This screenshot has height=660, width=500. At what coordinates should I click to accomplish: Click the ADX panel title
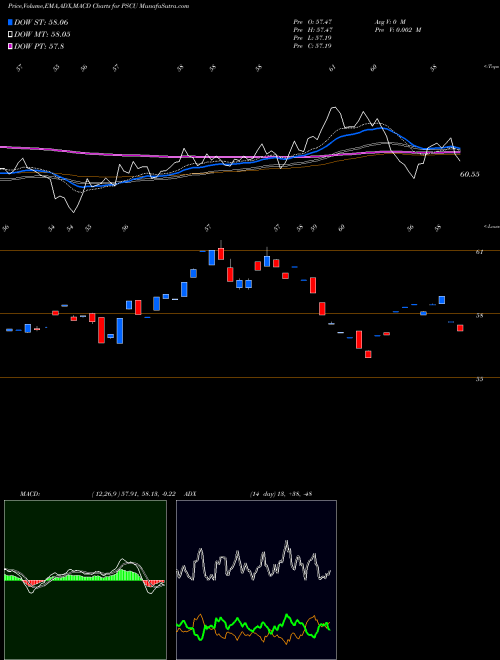point(191,494)
